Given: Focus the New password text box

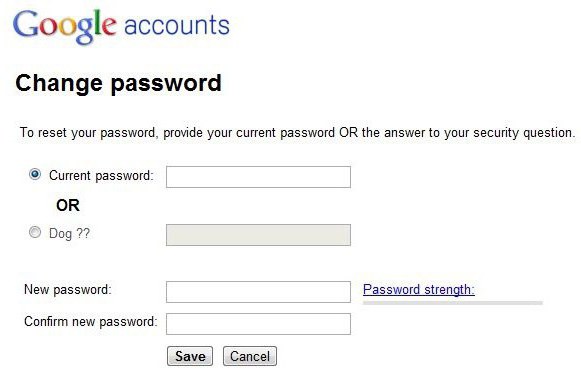Looking at the screenshot, I should tap(258, 292).
